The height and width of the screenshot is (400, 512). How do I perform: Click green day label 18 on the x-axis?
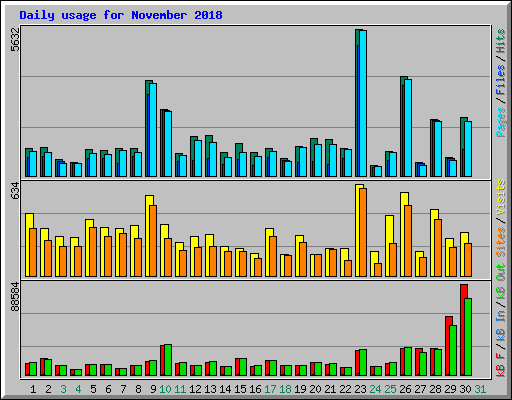tap(285, 389)
